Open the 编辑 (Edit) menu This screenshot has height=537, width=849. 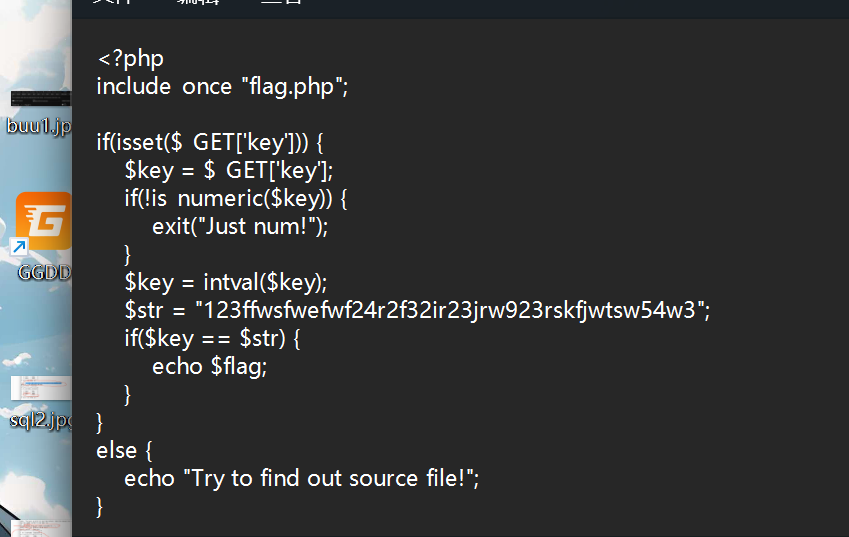click(198, 3)
